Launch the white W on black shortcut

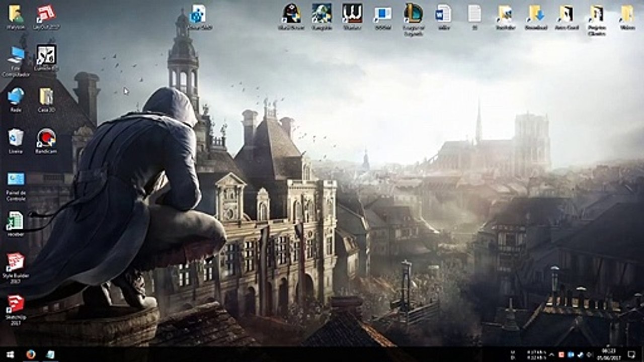click(352, 17)
